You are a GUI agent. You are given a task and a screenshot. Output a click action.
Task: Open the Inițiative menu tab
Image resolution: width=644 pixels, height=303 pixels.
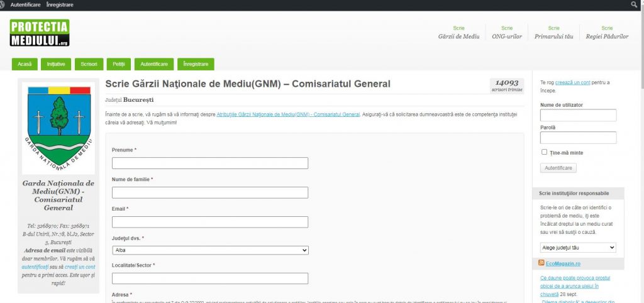[x=56, y=64]
